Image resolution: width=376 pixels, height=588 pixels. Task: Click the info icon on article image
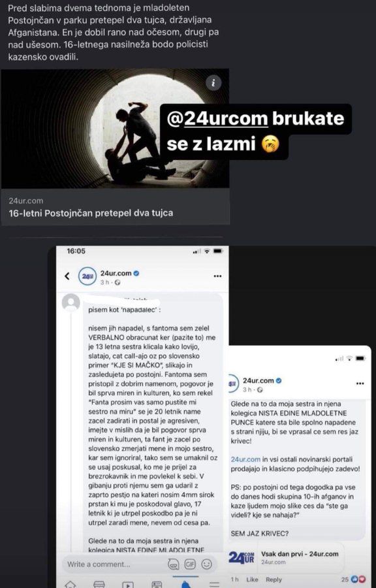[213, 83]
